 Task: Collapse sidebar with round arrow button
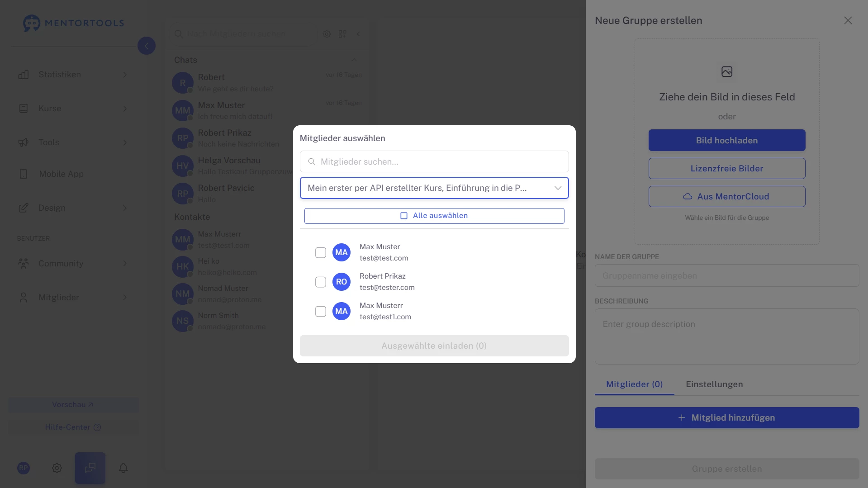click(146, 46)
